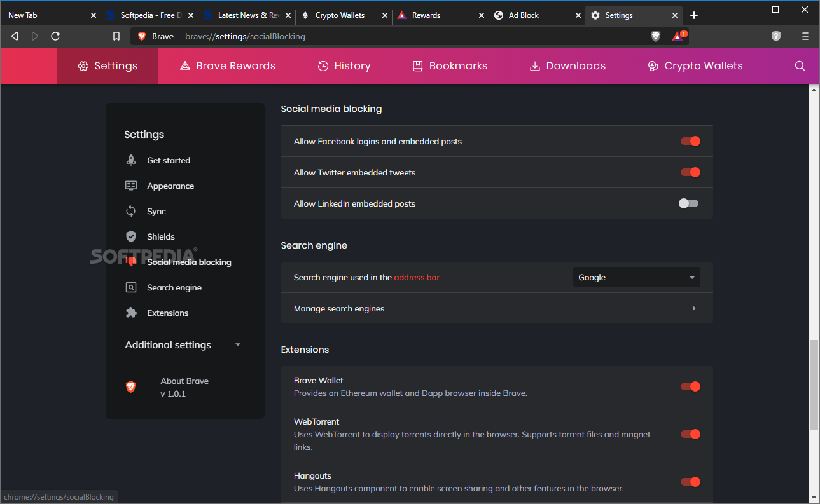Open Bookmarks in header

[x=450, y=66]
